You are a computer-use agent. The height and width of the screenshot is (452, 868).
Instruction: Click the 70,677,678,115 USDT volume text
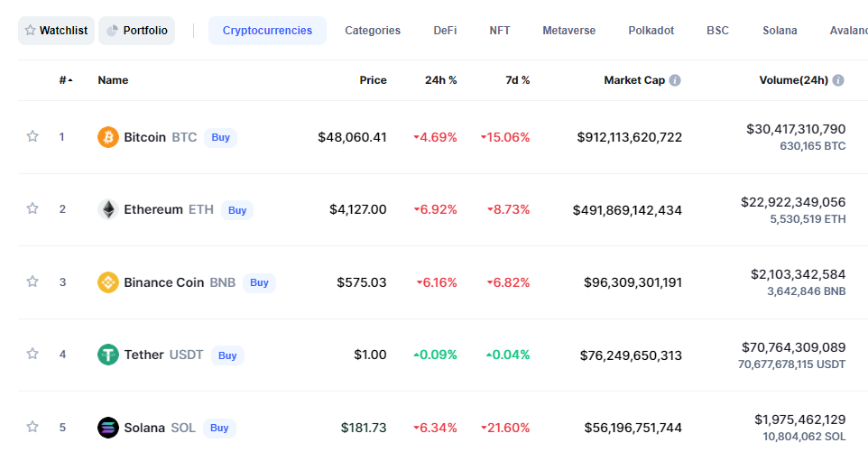[791, 364]
